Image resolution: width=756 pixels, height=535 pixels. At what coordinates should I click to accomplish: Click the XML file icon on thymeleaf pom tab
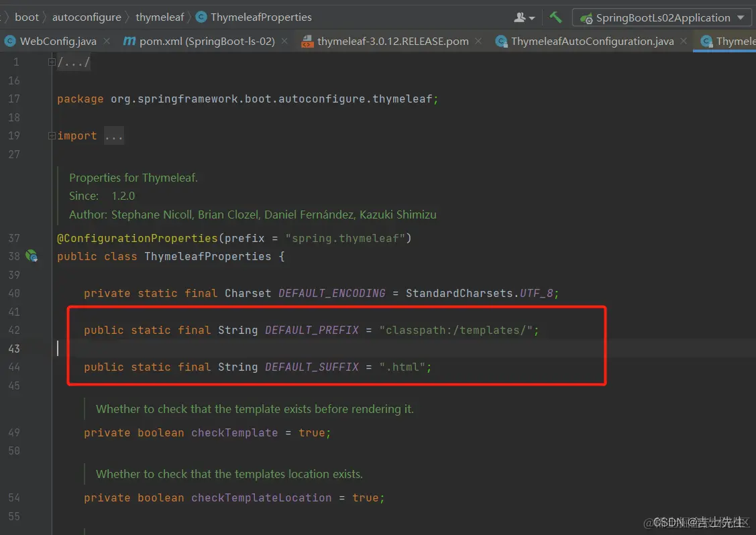click(307, 42)
